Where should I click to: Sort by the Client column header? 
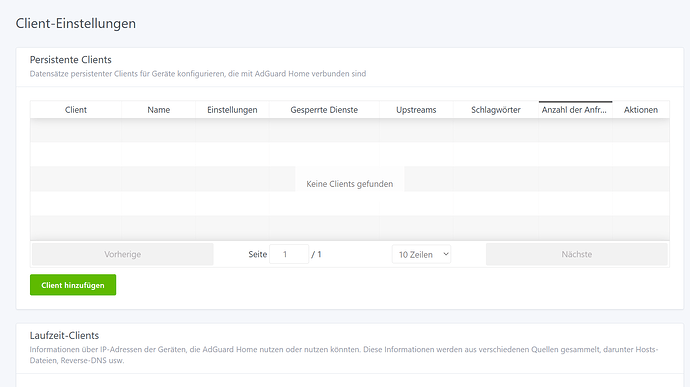click(x=76, y=110)
